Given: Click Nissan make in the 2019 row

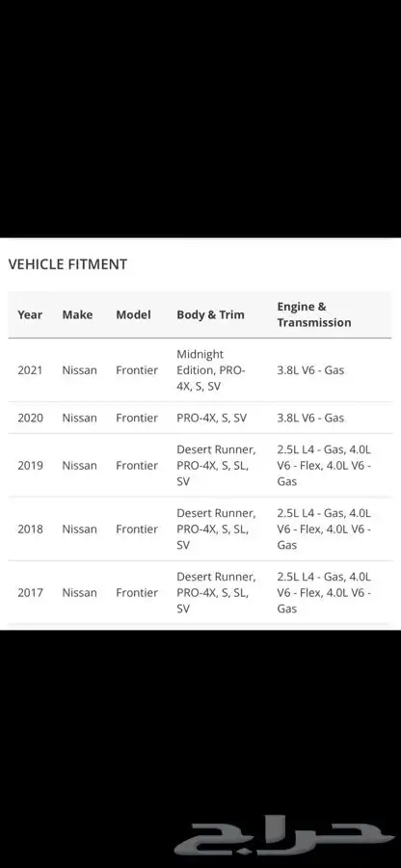Looking at the screenshot, I should pyautogui.click(x=80, y=466).
